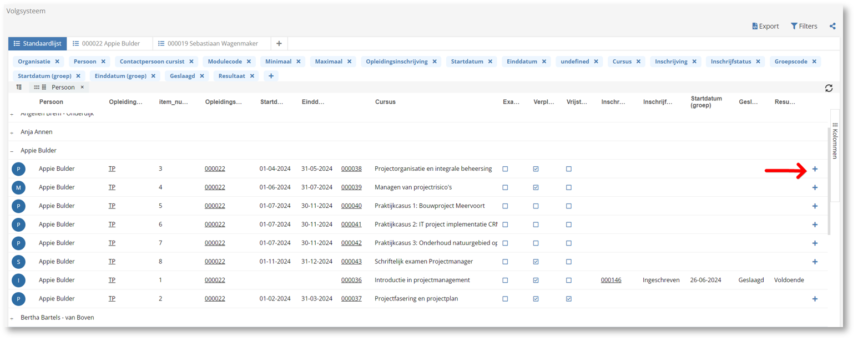The image size is (868, 347).
Task: Click the × on the Contactpersoon cursist chip
Action: [191, 62]
